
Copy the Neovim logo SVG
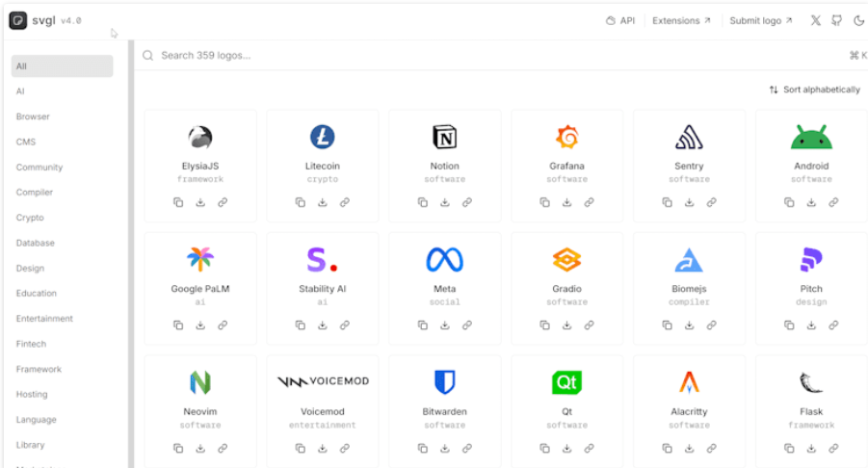click(x=178, y=448)
